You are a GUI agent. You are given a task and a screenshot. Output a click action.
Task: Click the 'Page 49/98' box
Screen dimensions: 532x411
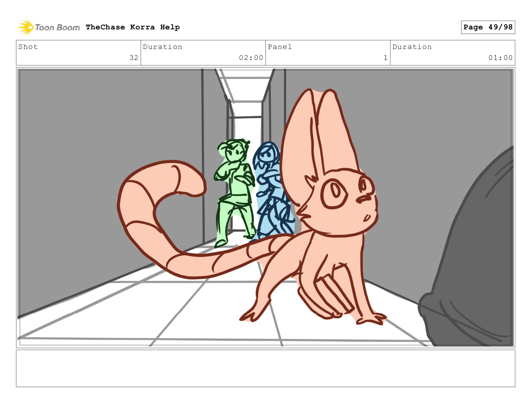click(x=488, y=27)
